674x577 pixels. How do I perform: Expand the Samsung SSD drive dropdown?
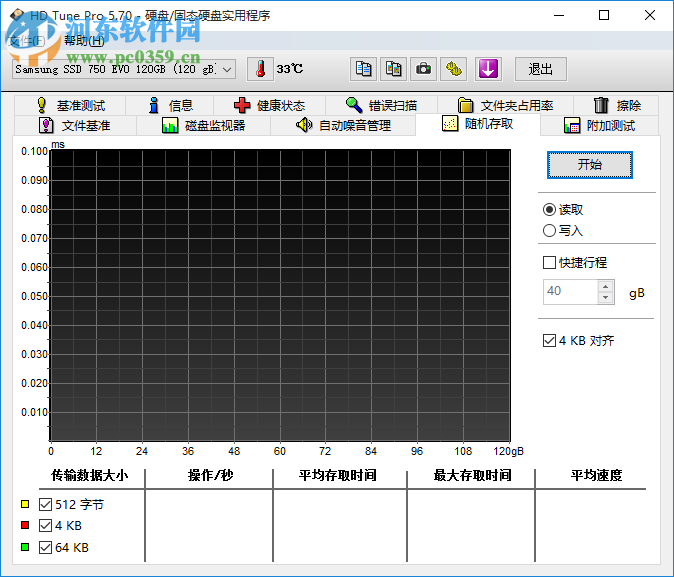coord(227,69)
